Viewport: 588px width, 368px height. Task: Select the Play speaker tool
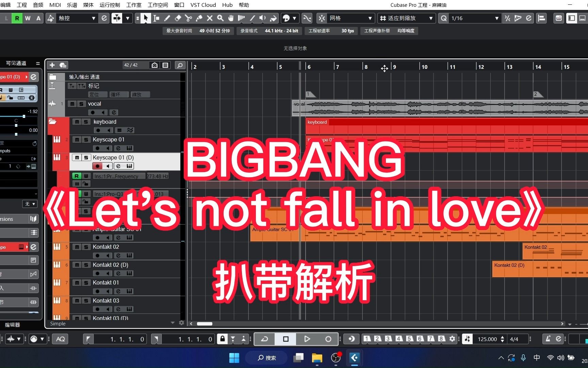[x=263, y=18]
